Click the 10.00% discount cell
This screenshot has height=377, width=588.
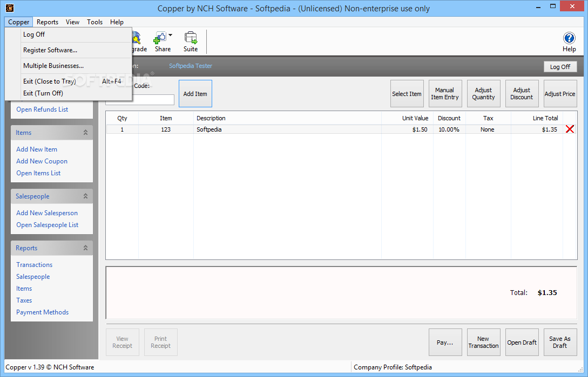(x=449, y=129)
